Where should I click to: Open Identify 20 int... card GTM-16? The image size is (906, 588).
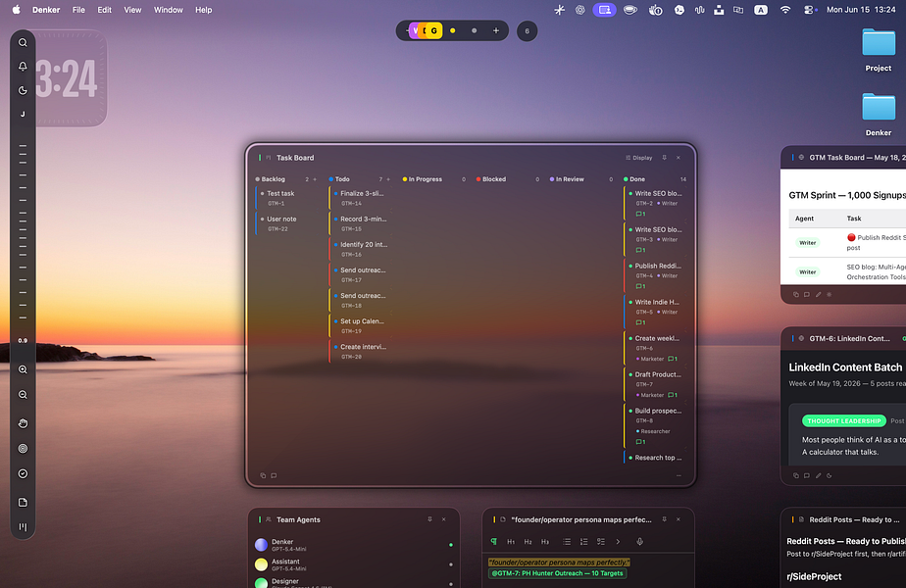pos(361,249)
